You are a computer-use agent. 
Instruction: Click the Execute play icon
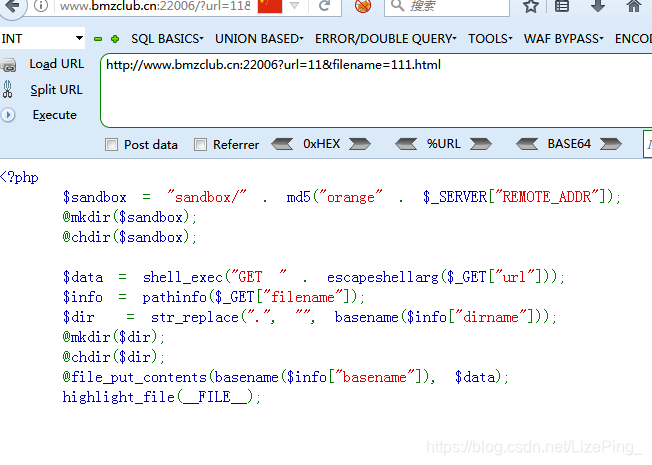[8, 115]
